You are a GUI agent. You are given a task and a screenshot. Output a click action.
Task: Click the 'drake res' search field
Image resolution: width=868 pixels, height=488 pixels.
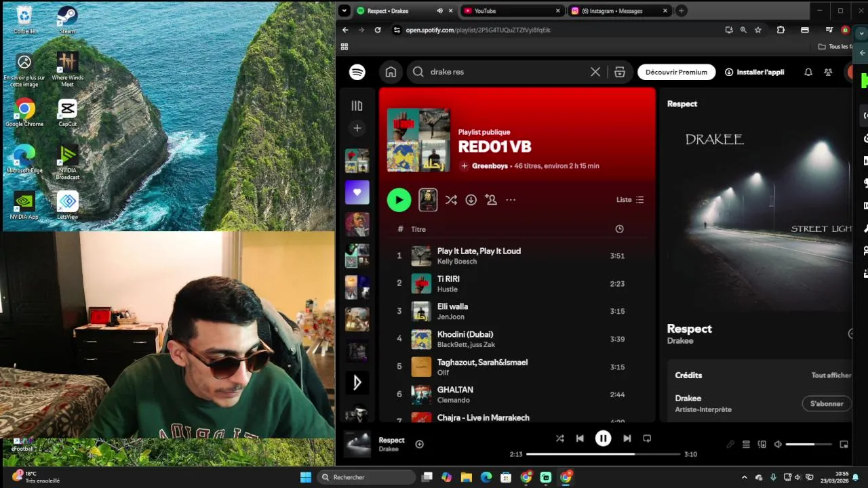505,72
